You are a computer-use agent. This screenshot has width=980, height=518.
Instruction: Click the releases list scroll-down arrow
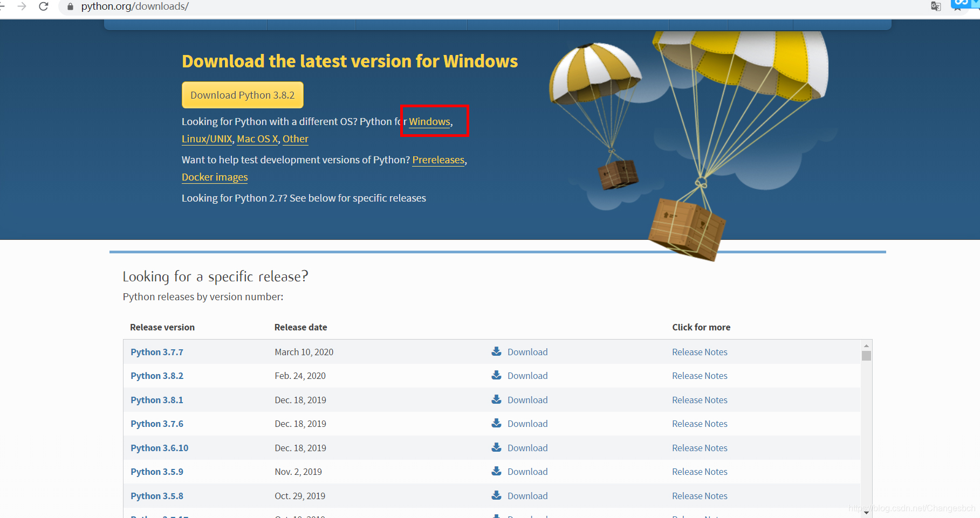[x=866, y=513]
